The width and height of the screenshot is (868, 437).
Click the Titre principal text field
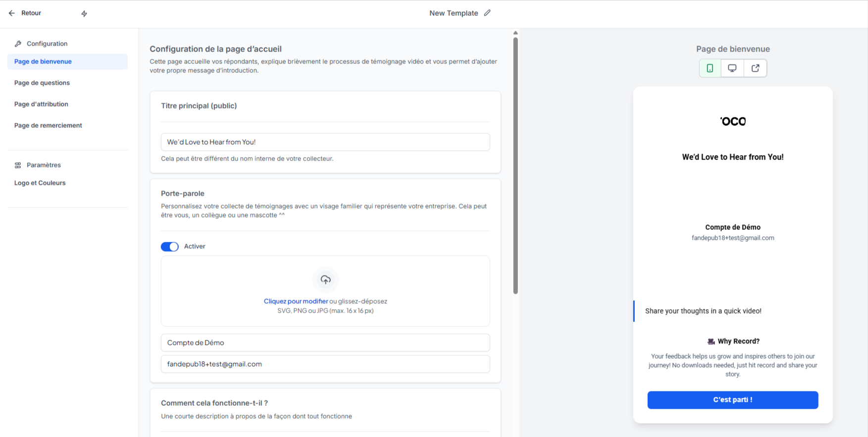[x=325, y=142]
